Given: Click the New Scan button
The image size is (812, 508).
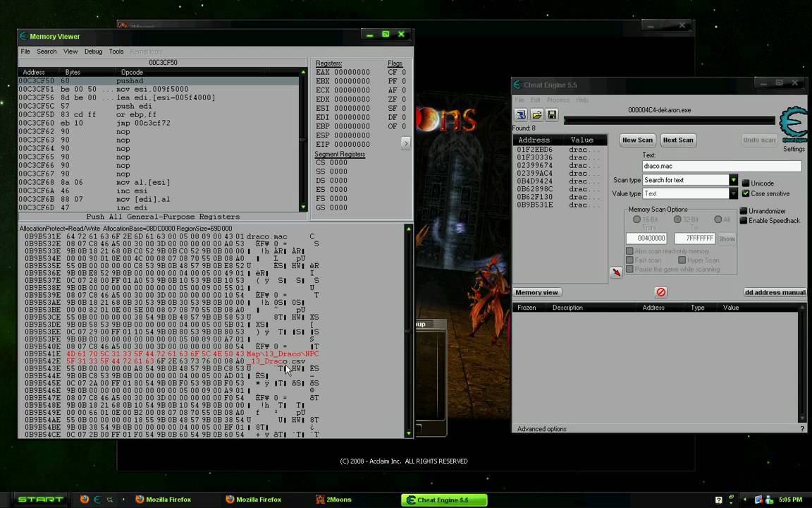Looking at the screenshot, I should [x=637, y=140].
